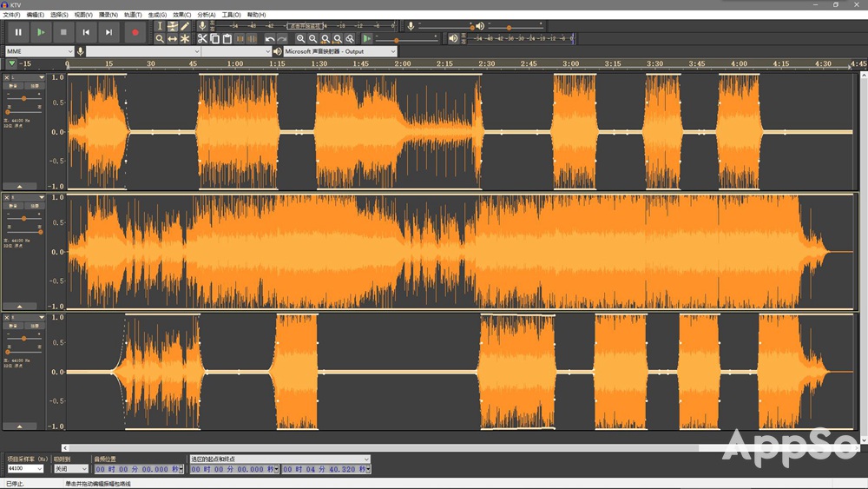Viewport: 868px width, 489px height.
Task: Close the second track with its X button
Action: point(7,197)
